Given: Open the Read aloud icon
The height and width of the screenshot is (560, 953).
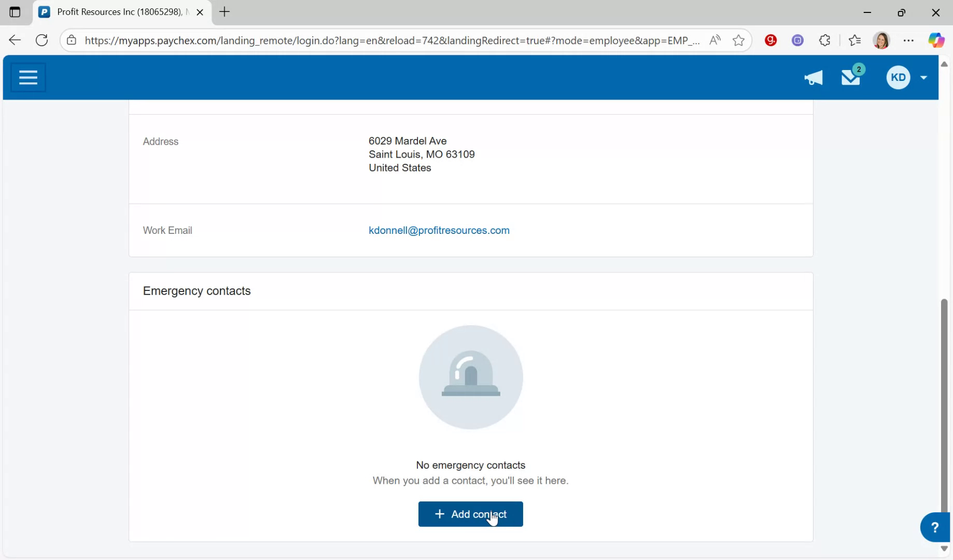Looking at the screenshot, I should pos(715,40).
